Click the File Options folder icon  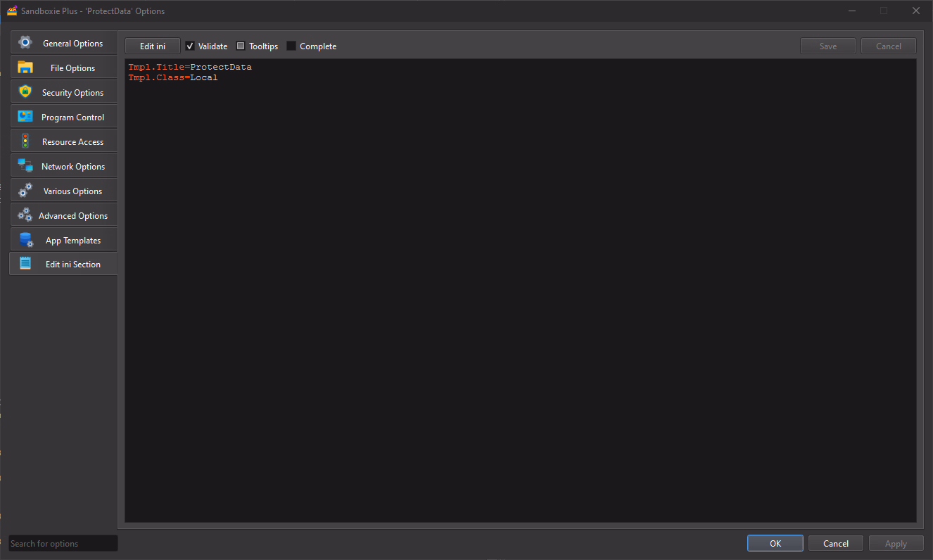[25, 68]
